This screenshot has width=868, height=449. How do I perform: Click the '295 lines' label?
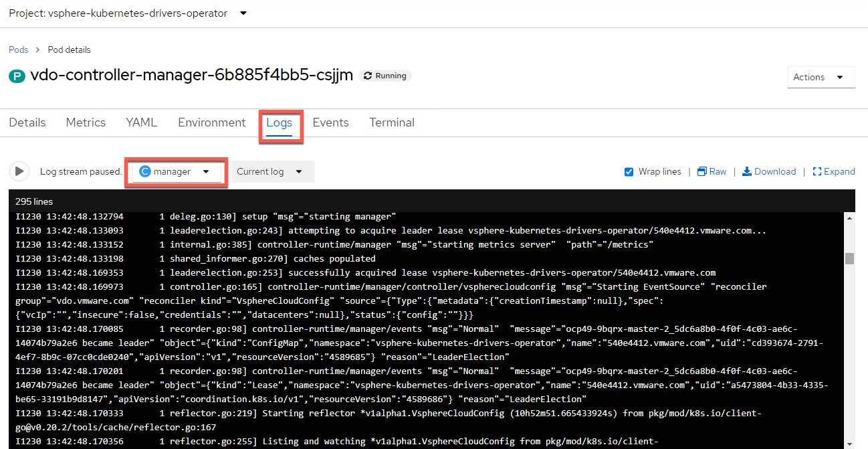(x=34, y=201)
